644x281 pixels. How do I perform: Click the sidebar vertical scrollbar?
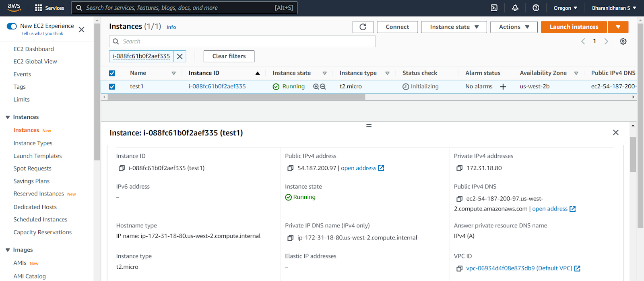pyautogui.click(x=97, y=92)
